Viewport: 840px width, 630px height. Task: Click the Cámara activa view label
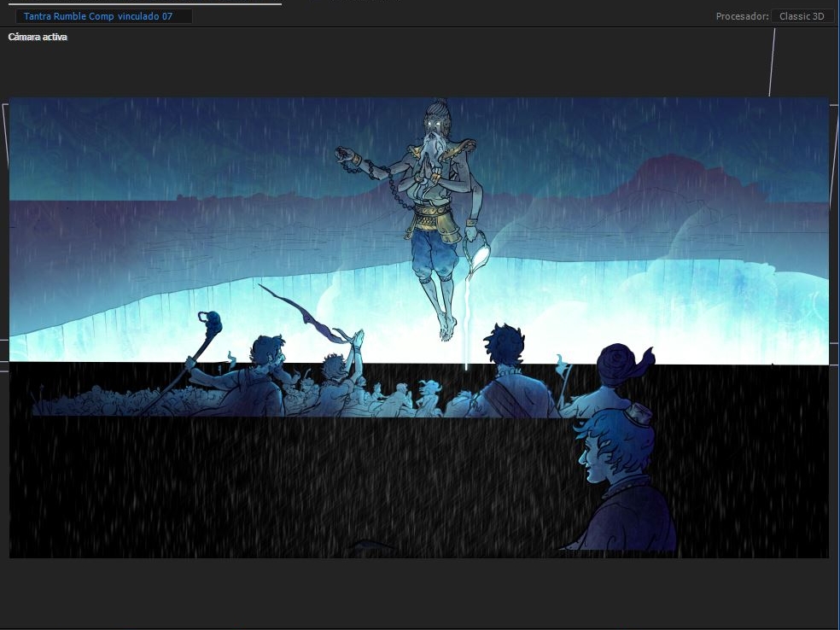click(38, 37)
